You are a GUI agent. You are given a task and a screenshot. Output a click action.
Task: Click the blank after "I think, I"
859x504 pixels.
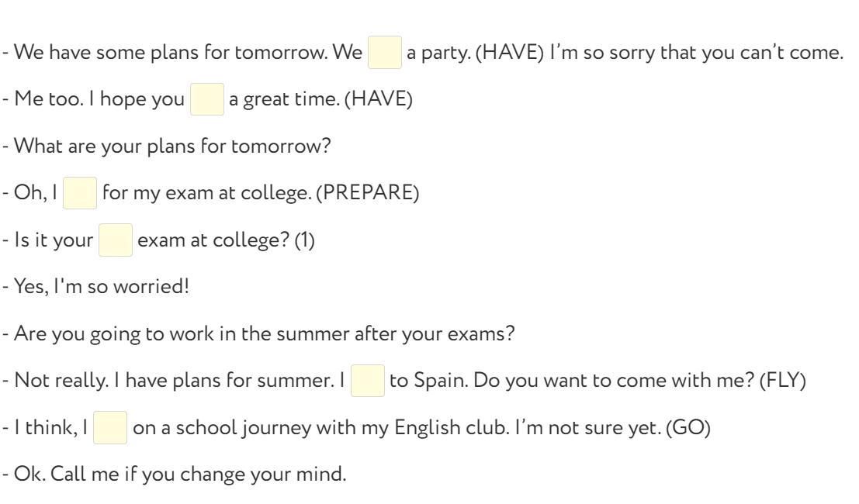(110, 428)
